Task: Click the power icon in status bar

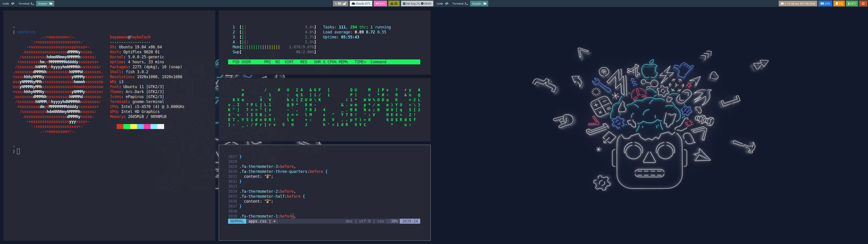Action: (x=863, y=3)
